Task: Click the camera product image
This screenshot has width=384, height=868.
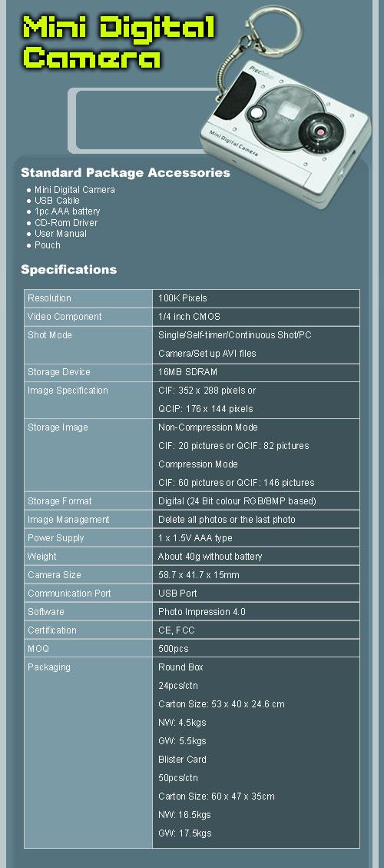Action: [x=285, y=107]
